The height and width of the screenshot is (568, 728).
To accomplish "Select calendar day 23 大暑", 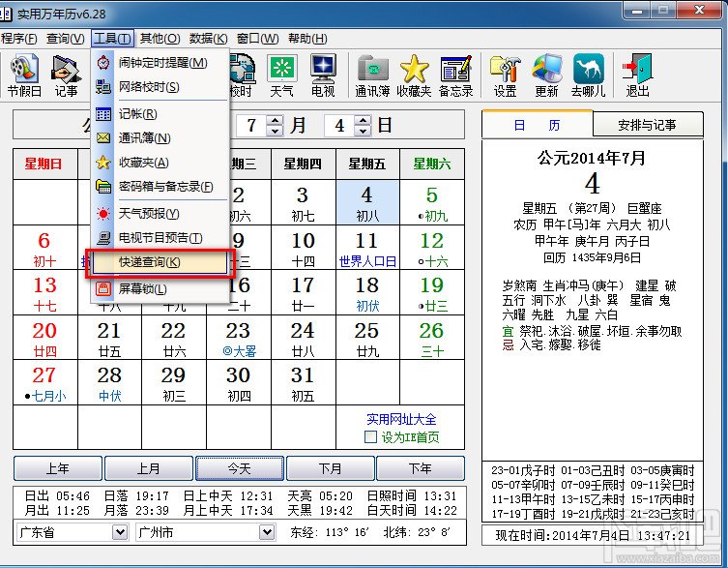I will (239, 338).
